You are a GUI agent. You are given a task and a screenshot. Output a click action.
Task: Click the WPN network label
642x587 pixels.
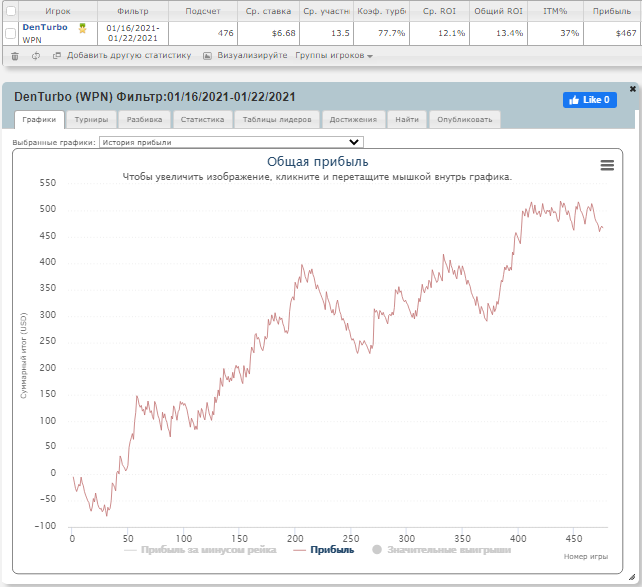click(32, 40)
